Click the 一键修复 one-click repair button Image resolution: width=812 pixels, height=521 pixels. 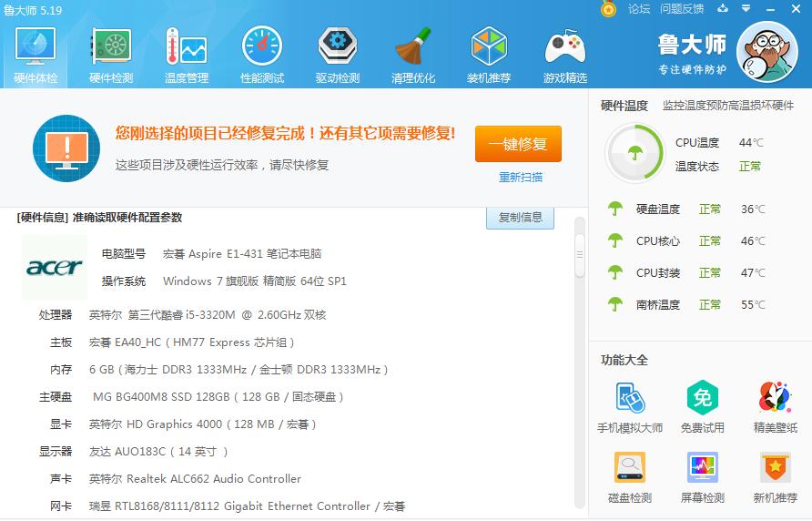[518, 144]
